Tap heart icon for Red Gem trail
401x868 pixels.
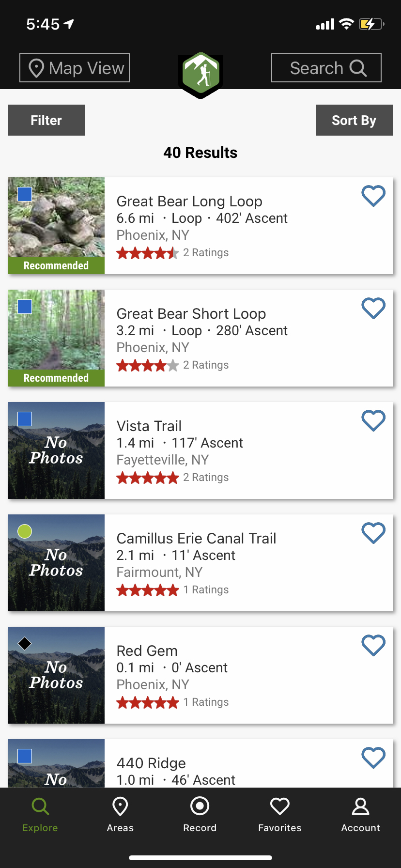(373, 646)
